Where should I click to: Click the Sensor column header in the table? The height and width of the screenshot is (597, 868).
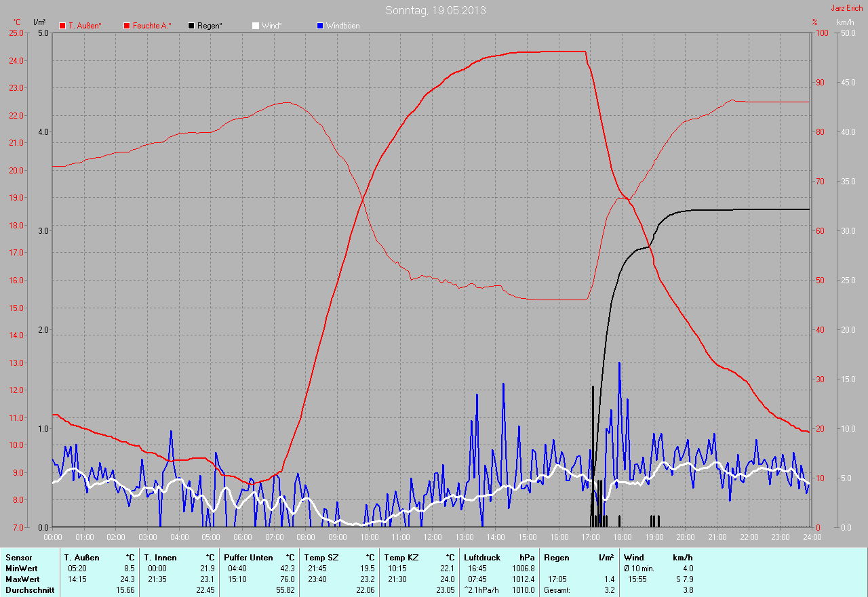18,558
